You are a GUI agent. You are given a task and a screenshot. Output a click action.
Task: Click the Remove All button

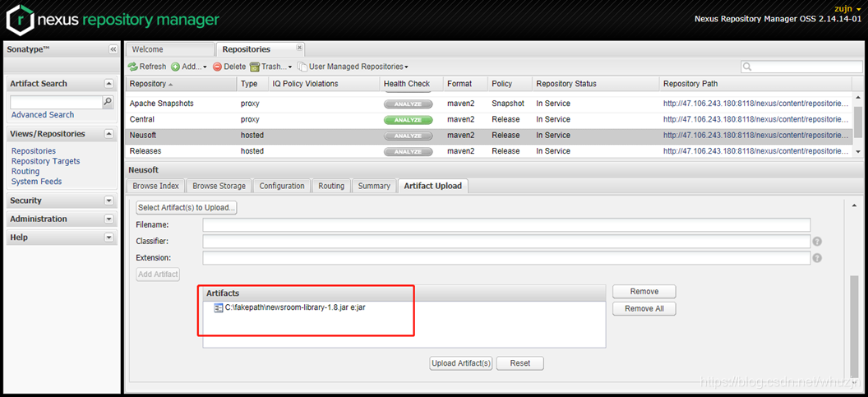point(644,308)
